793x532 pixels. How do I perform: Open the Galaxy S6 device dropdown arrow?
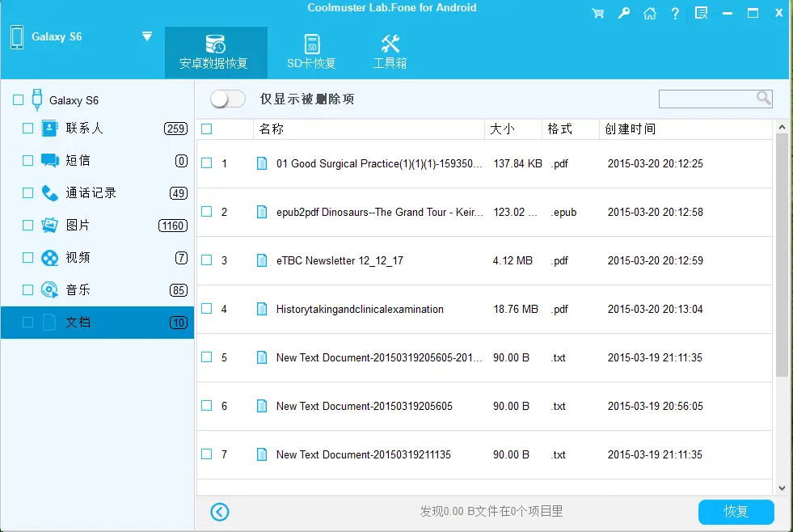pyautogui.click(x=147, y=36)
